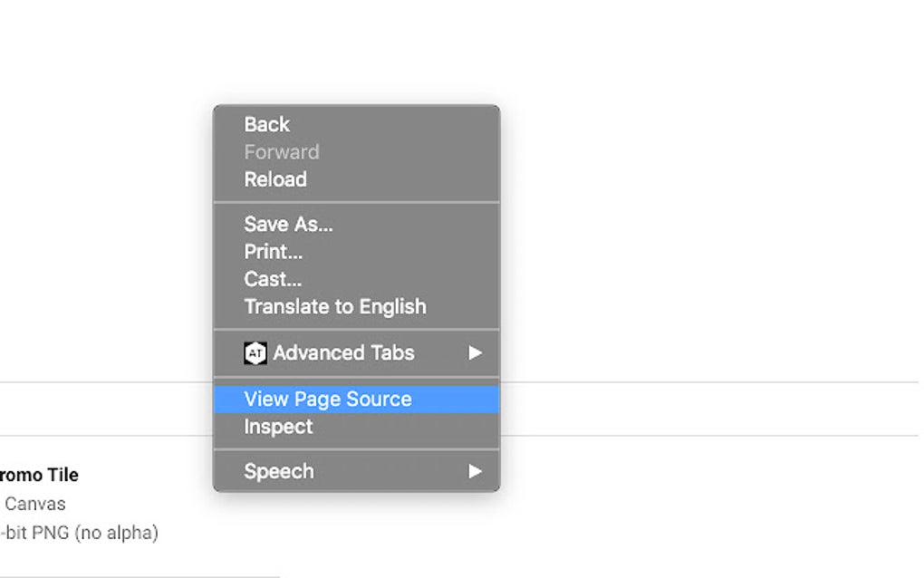Select View Page Source

tap(327, 399)
